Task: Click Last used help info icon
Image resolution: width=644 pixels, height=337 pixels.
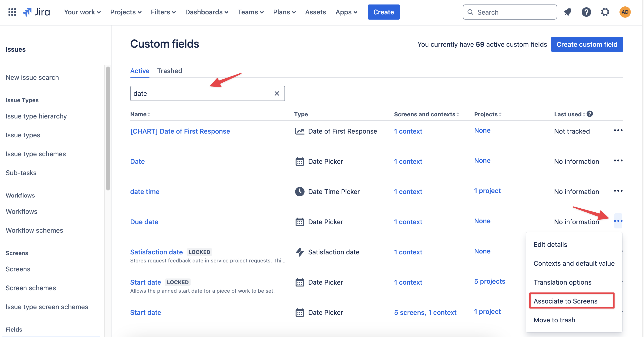Action: pyautogui.click(x=590, y=114)
